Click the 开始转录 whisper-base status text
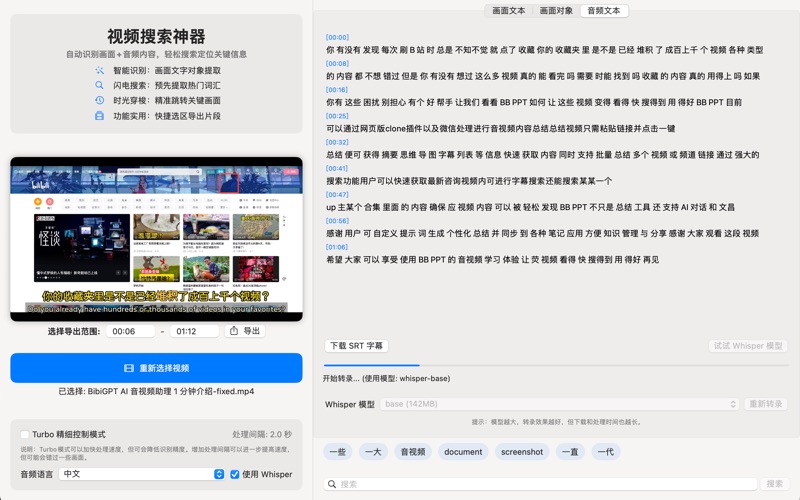 386,379
